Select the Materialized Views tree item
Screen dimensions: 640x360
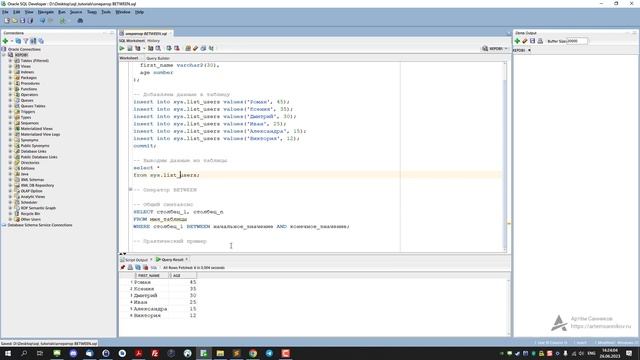[36, 129]
